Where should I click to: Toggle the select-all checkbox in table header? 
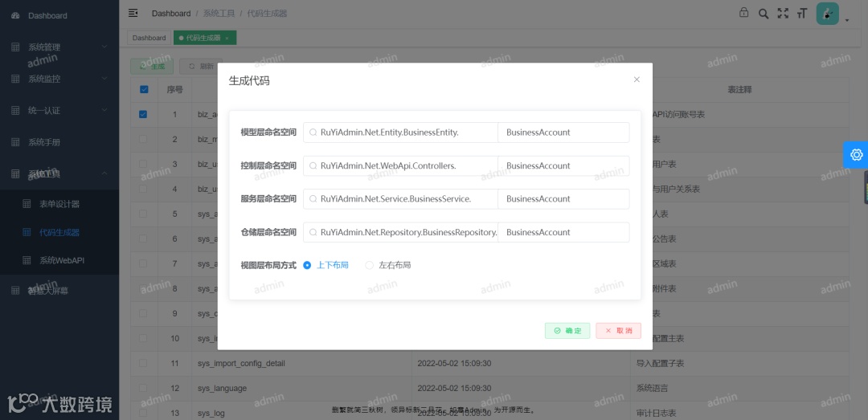pos(143,90)
